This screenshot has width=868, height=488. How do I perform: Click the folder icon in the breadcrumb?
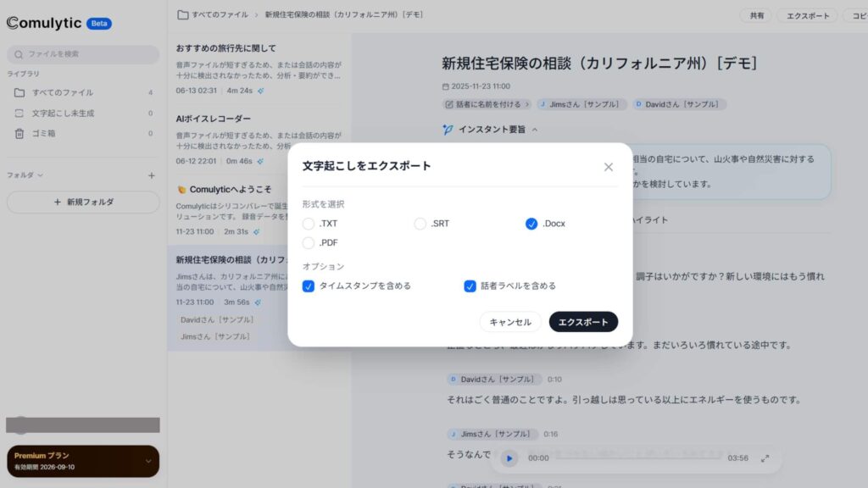183,15
